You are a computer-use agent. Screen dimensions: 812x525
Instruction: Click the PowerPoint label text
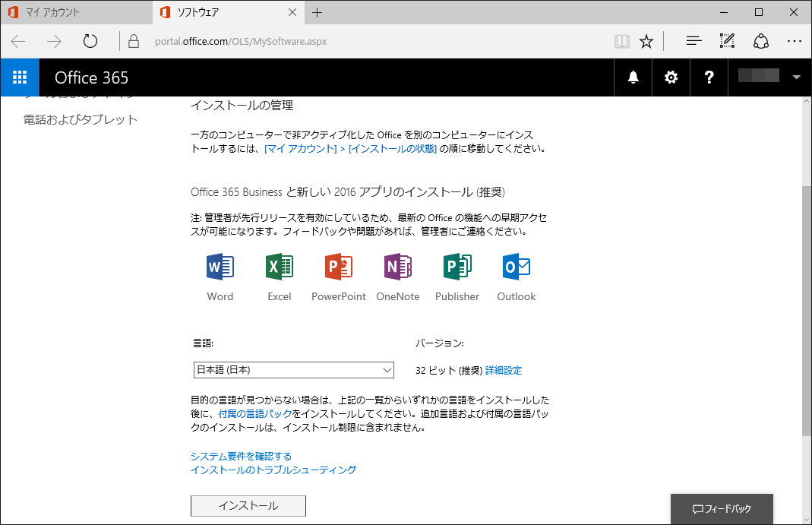coord(339,296)
